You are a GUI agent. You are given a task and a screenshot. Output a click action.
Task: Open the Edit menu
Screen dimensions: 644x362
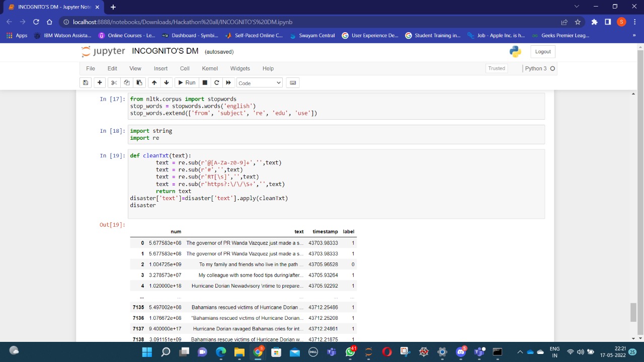(x=112, y=68)
